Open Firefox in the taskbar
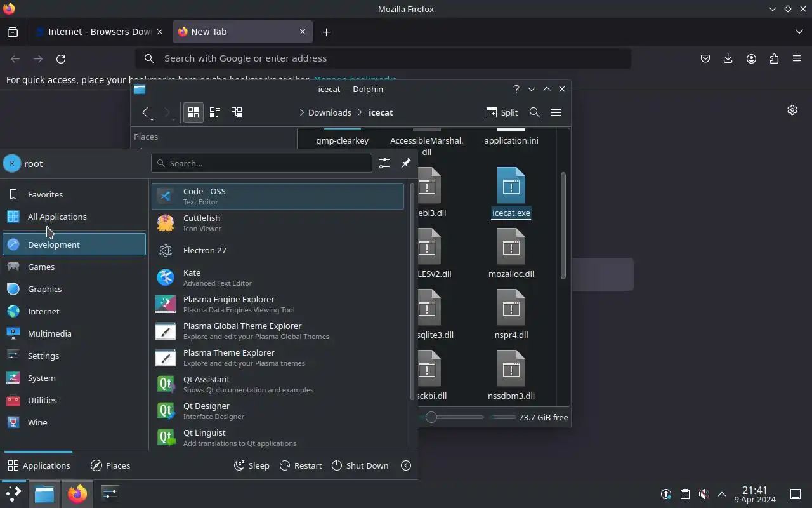 (x=77, y=493)
